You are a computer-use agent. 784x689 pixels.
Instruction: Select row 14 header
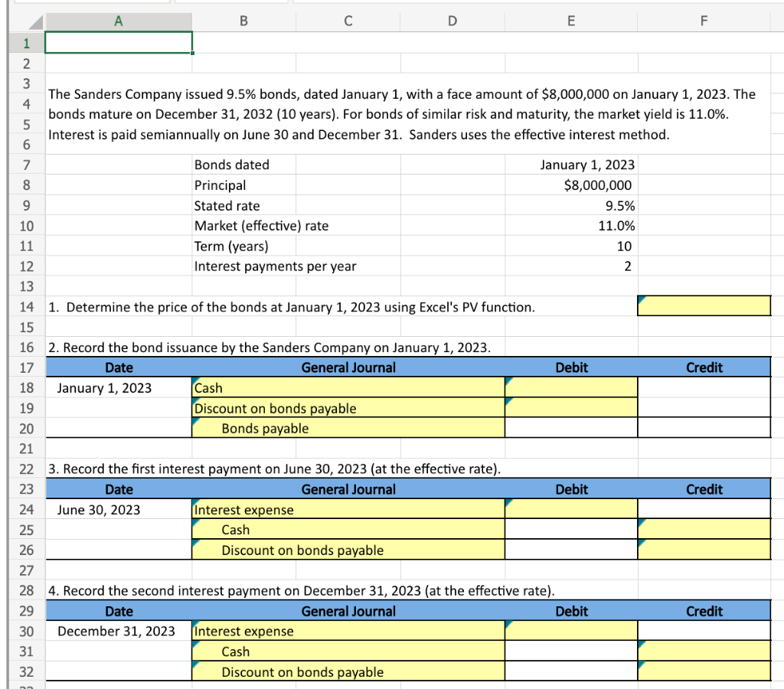[27, 306]
